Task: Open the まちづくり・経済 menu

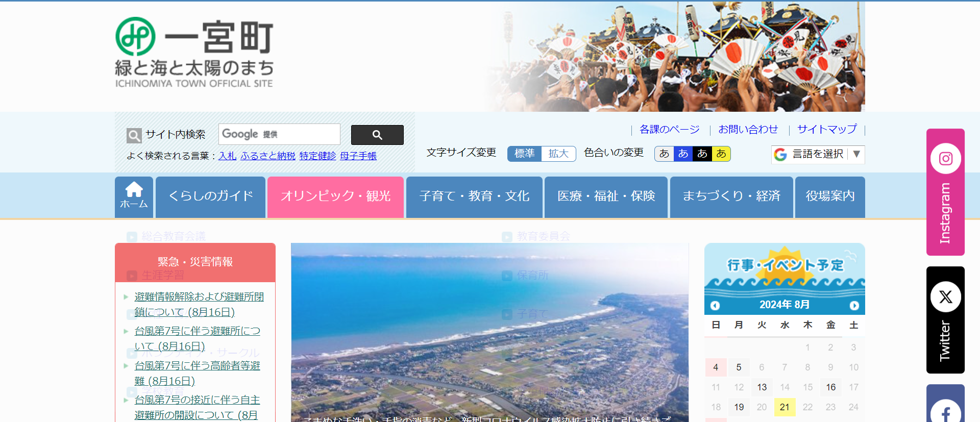Action: coord(731,197)
